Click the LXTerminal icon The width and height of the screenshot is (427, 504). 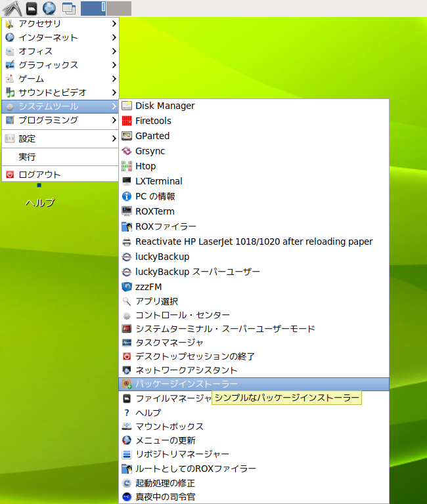pos(127,181)
